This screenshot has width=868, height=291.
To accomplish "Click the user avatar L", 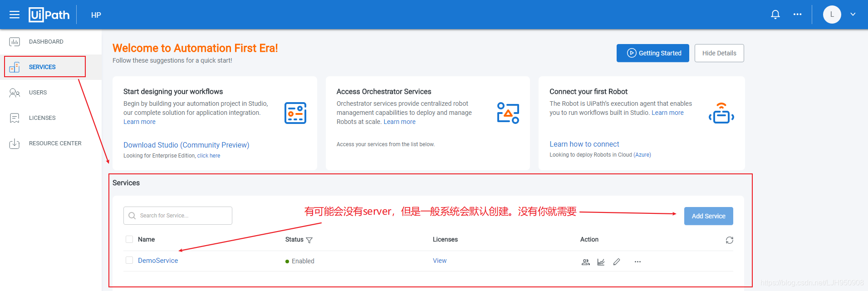I will [x=832, y=15].
